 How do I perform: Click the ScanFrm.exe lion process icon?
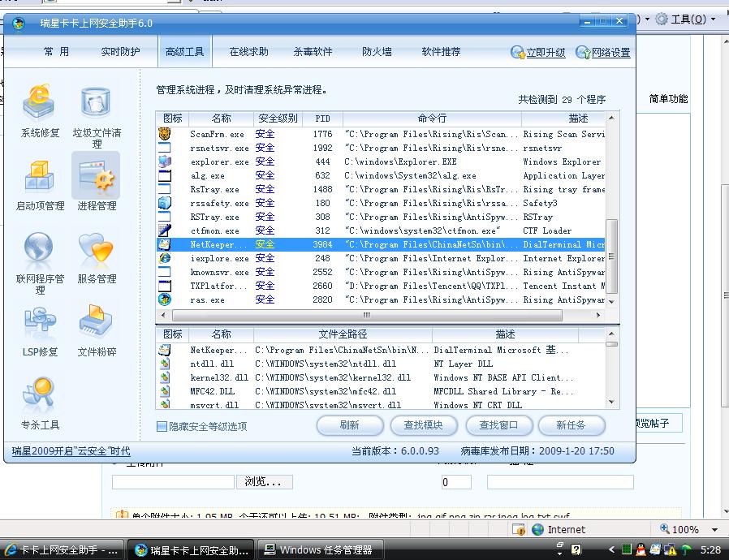[165, 134]
